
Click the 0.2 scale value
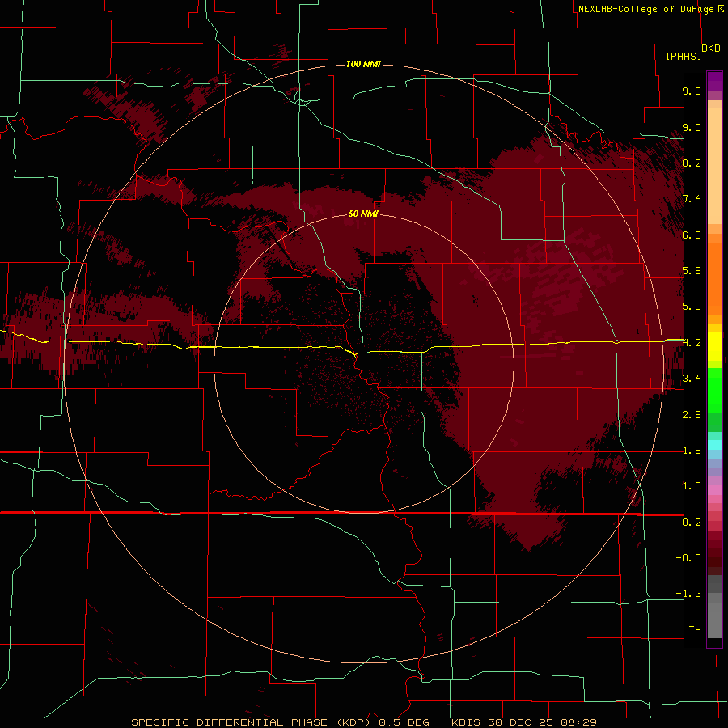coord(692,523)
